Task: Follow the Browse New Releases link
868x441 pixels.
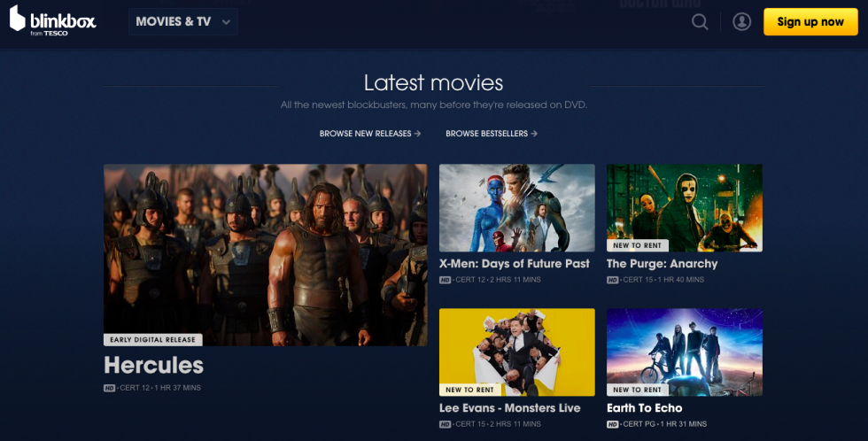Action: pos(370,134)
